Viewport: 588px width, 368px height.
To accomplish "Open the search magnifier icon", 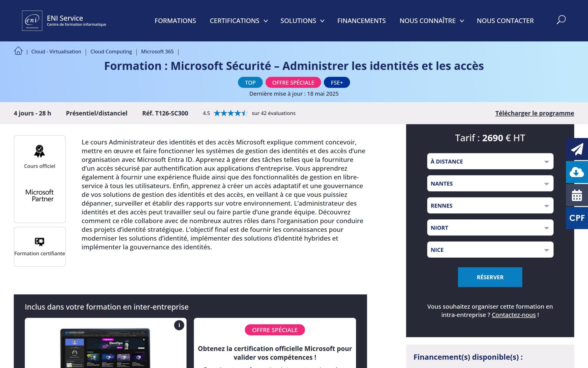I will click(x=561, y=20).
